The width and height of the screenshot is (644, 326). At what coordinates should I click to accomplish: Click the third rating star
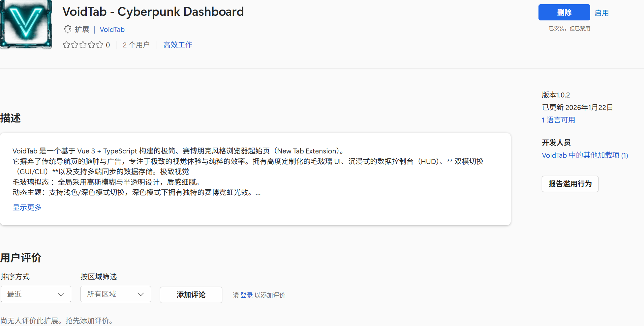(x=83, y=45)
